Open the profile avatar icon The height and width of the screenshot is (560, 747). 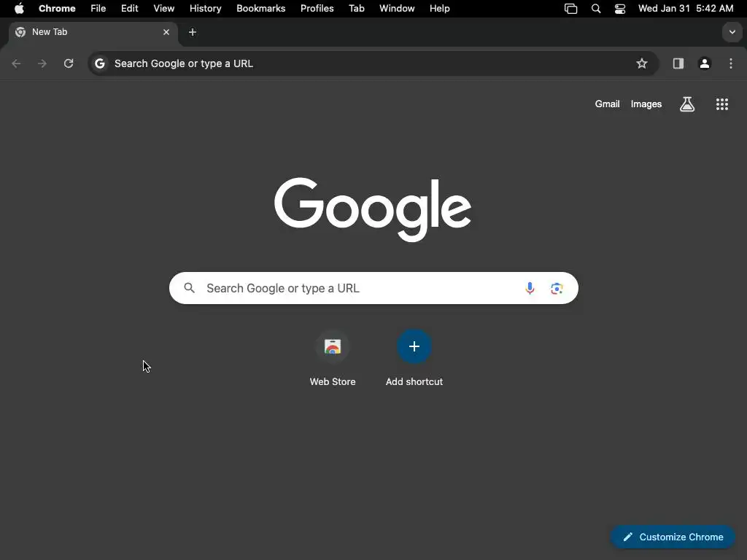(x=705, y=63)
